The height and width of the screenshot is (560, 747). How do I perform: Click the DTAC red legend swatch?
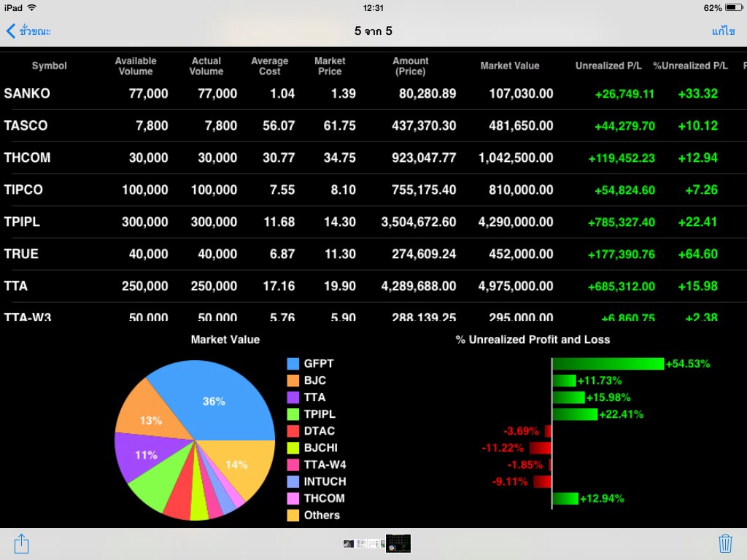[x=293, y=431]
